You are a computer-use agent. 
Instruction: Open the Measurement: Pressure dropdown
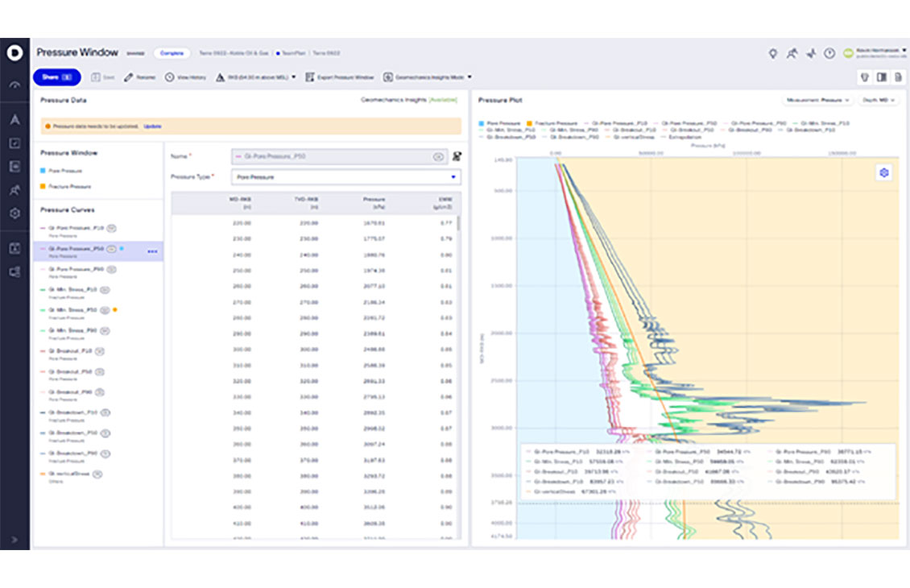click(x=817, y=100)
